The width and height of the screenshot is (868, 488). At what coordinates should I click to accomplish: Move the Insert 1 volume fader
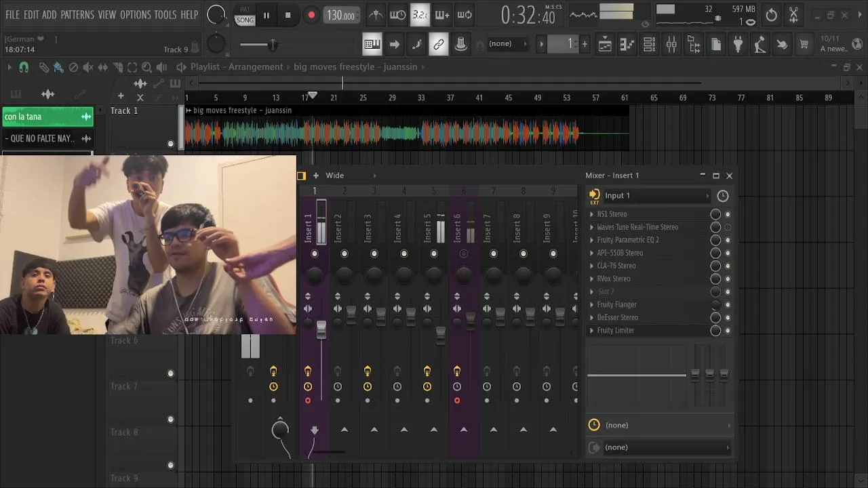321,329
